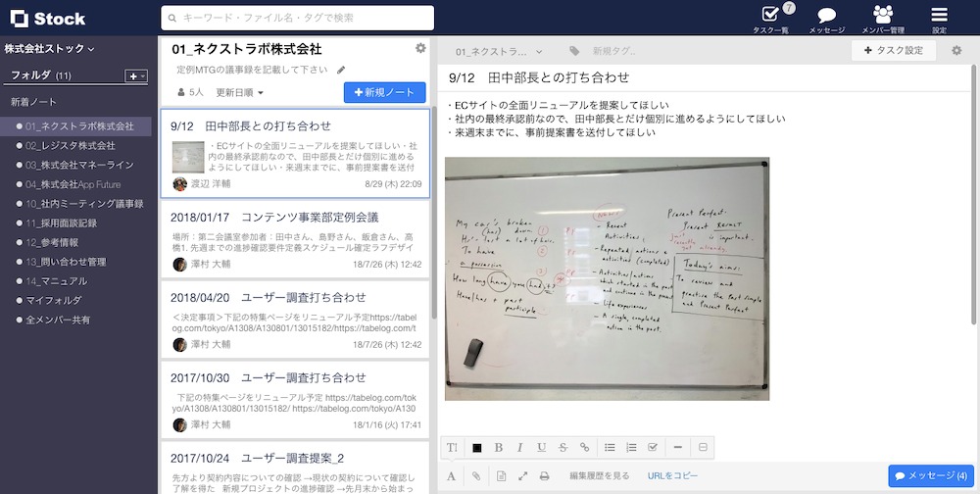980x494 pixels.
Task: Open folder 12_参考情報
Action: coord(52,243)
